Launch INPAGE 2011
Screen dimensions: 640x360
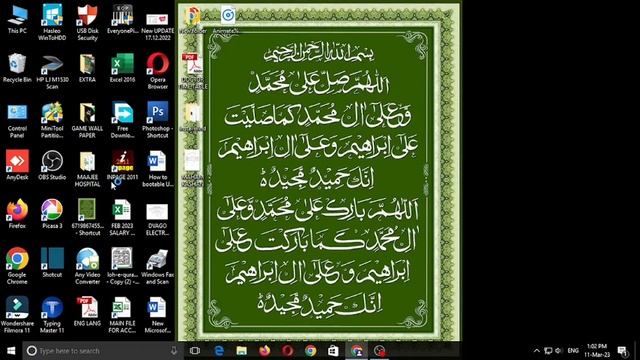tap(122, 165)
